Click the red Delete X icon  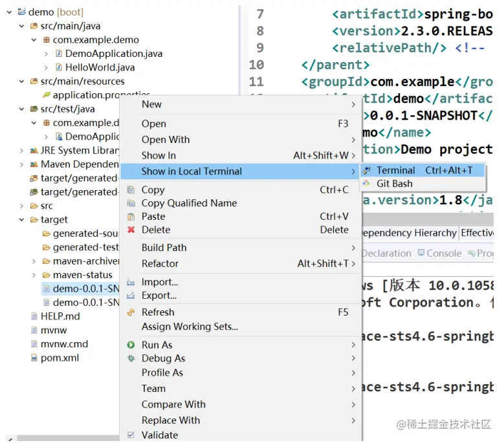pos(131,230)
